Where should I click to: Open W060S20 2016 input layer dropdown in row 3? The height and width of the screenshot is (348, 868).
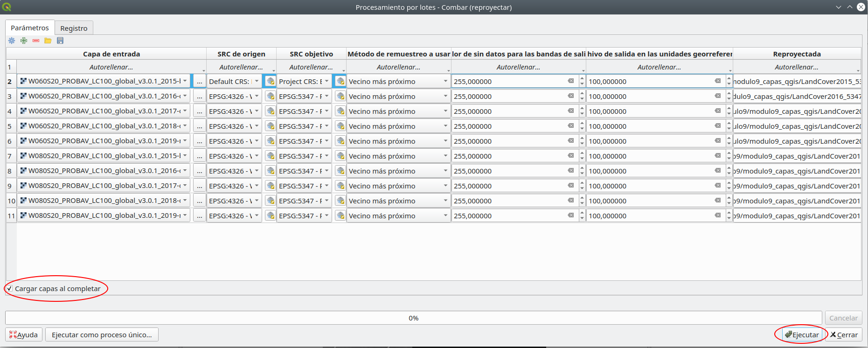(x=104, y=96)
